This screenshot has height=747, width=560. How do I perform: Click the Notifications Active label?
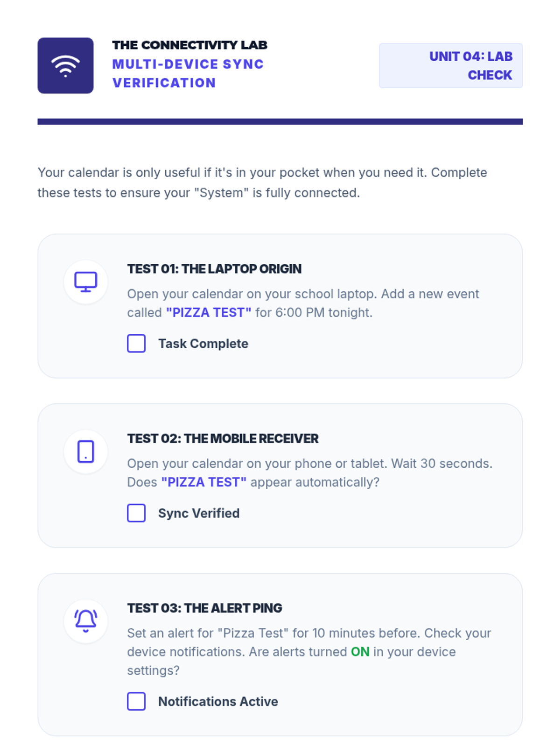click(218, 701)
